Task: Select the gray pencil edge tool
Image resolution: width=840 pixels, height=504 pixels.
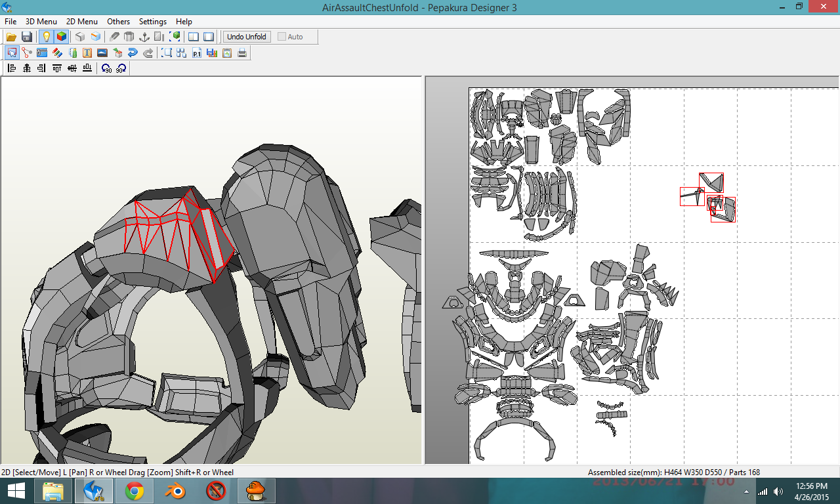Action: (114, 37)
